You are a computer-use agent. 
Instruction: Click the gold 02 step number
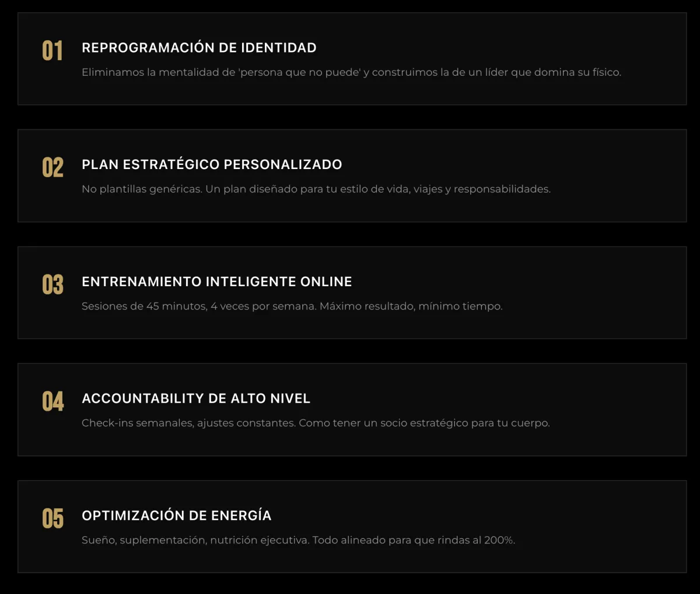click(52, 167)
